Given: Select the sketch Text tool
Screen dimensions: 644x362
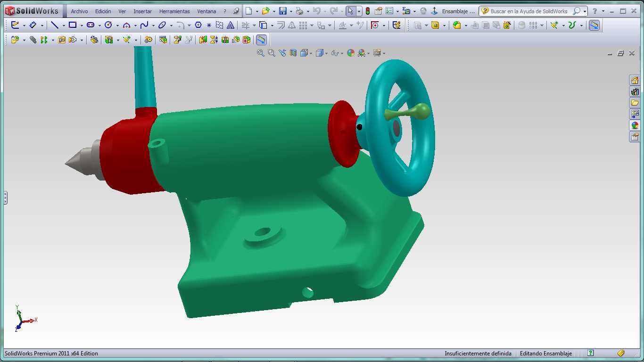Looking at the screenshot, I should pos(231,25).
